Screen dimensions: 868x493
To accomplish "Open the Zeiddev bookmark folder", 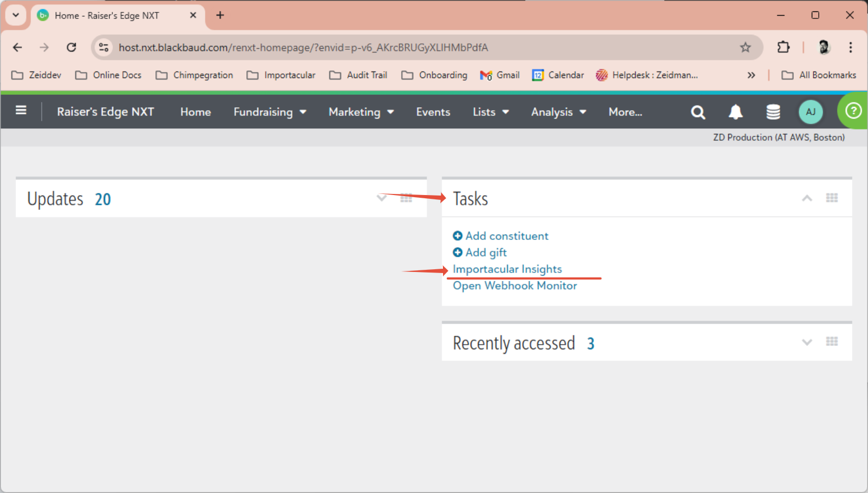I will point(36,75).
